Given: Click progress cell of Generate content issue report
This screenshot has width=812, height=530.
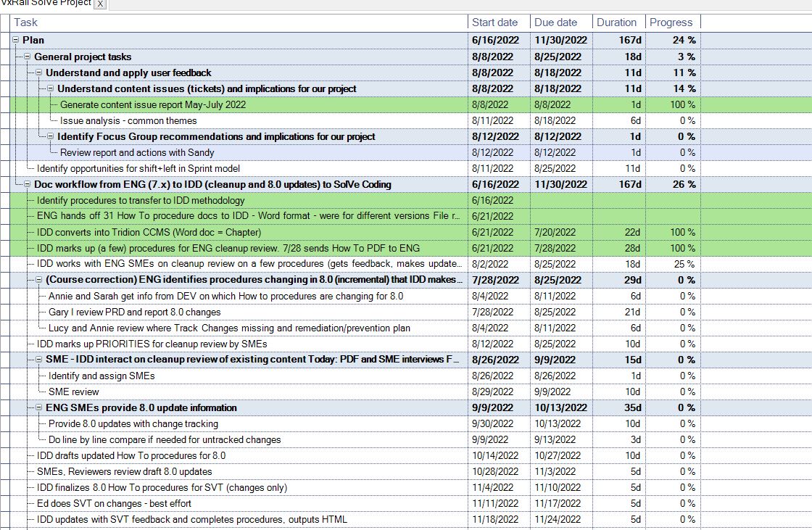Looking at the screenshot, I should click(673, 104).
